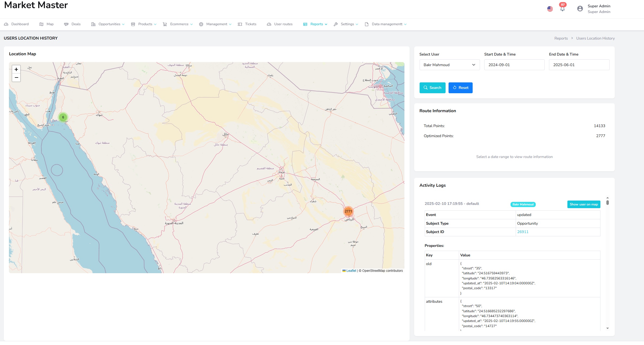
Task: Expand the Settings dropdown
Action: [x=348, y=24]
